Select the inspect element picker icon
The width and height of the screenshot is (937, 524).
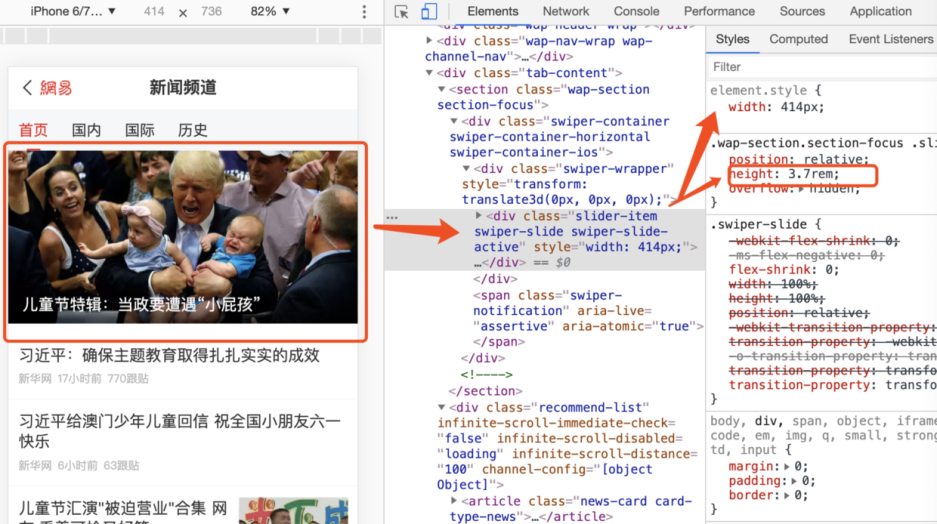click(x=401, y=11)
